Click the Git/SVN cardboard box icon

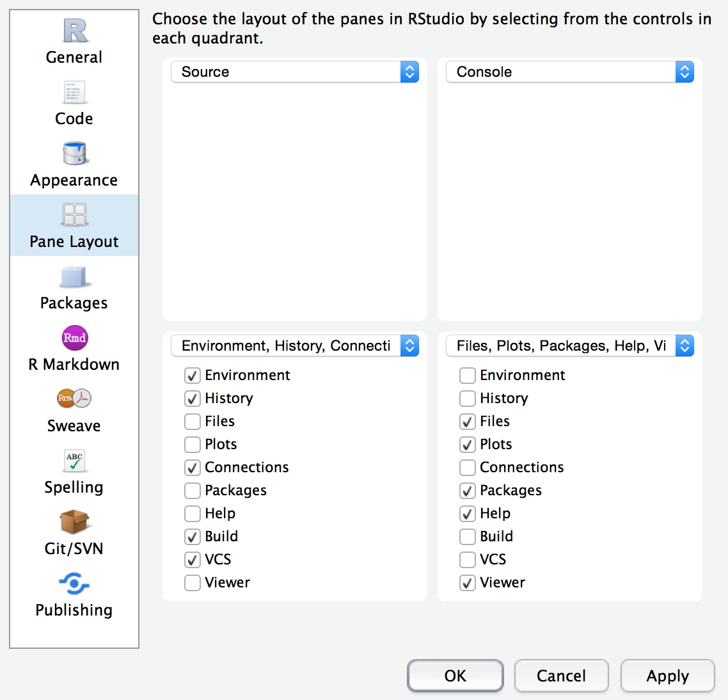75,522
